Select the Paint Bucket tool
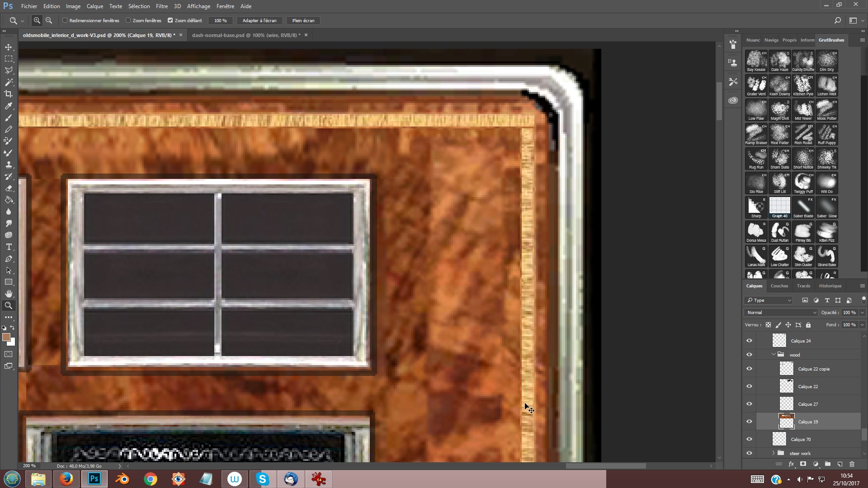Viewport: 868px width, 488px height. click(x=9, y=200)
